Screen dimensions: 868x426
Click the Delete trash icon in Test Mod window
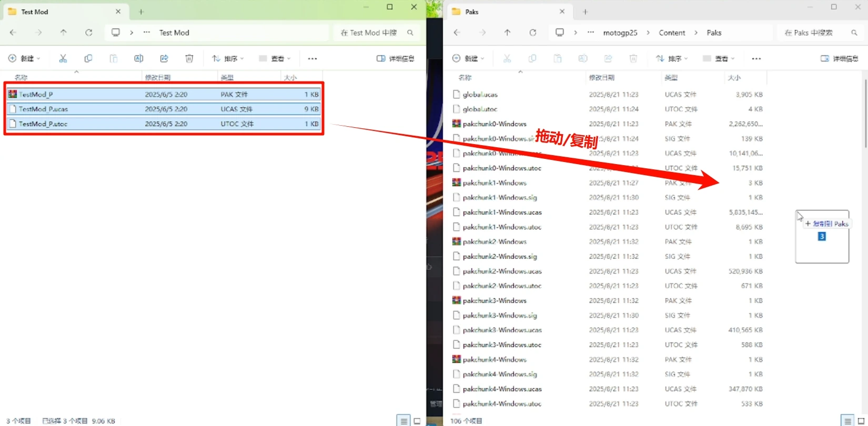[189, 58]
